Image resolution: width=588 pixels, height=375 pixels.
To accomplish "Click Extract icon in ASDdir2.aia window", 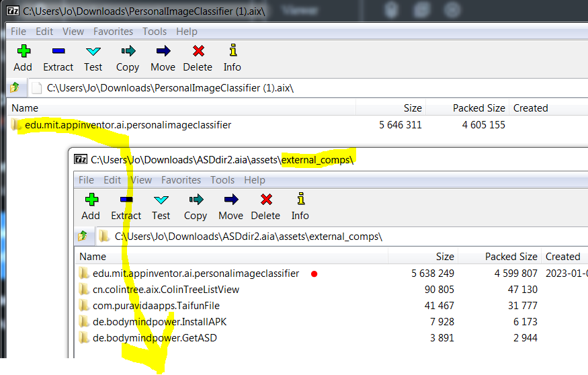I will point(126,200).
